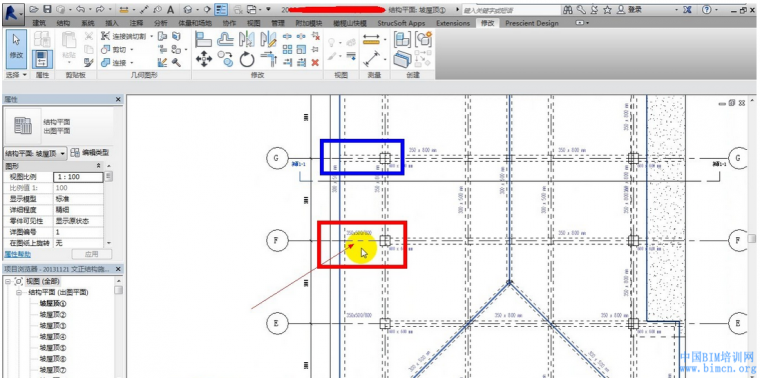Collapse the 视图 (全部) tree node

point(7,281)
